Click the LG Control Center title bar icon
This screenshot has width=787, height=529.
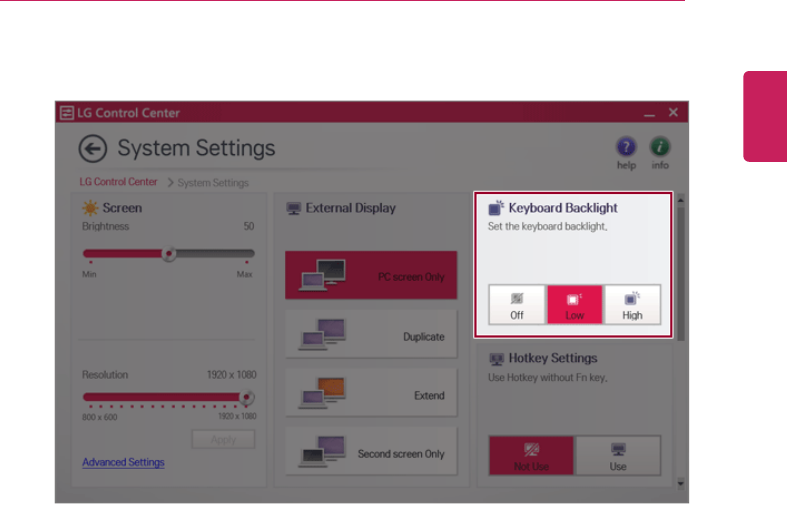[66, 112]
